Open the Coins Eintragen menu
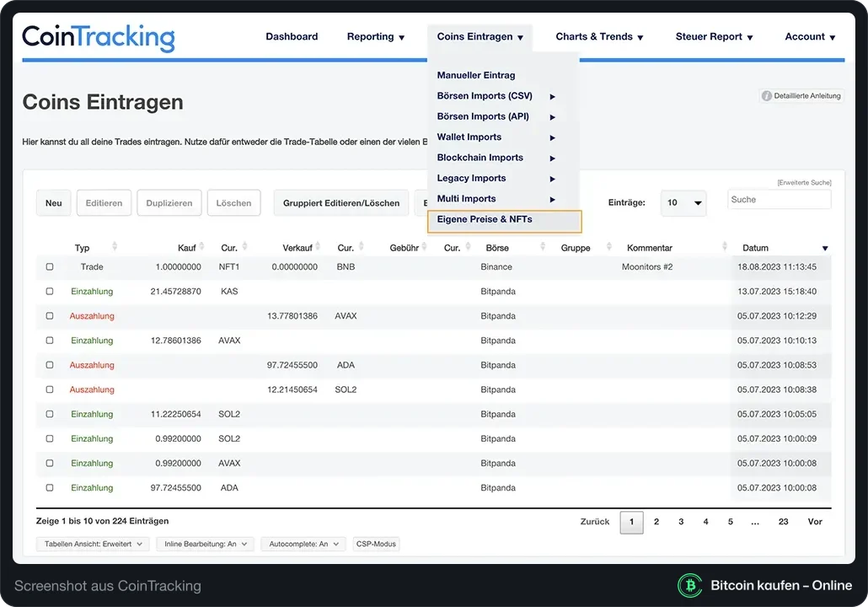Viewport: 868px width, 607px height. click(x=480, y=36)
